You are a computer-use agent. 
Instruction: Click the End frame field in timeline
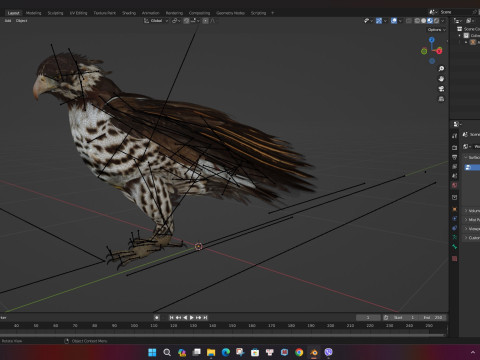[433, 318]
